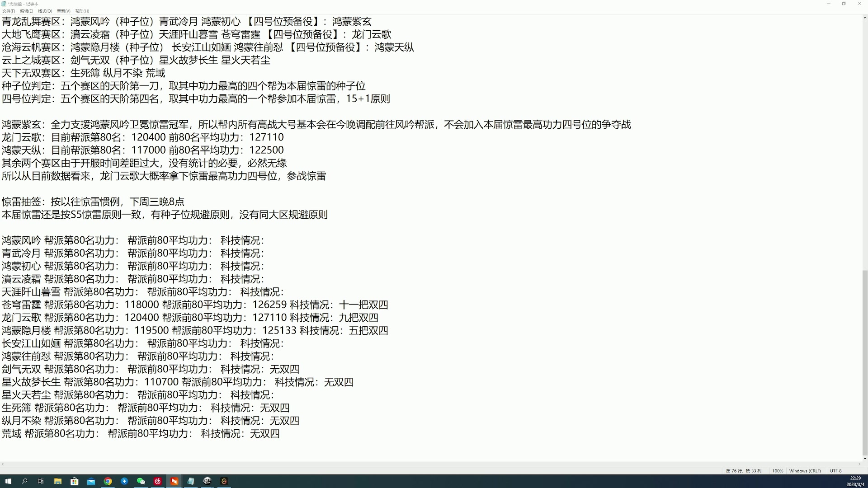Open the 帮助(H) menu
The height and width of the screenshot is (488, 868).
(82, 11)
